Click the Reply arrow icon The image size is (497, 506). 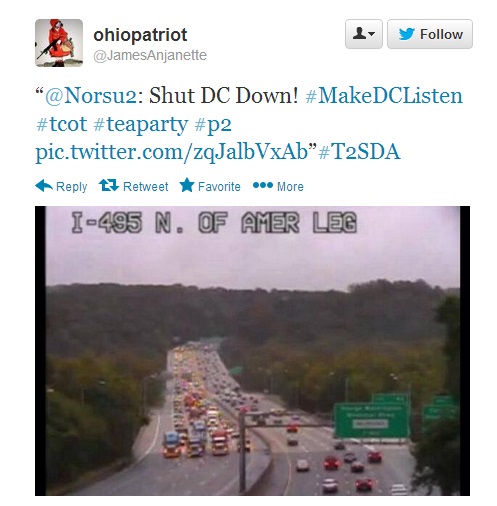click(44, 186)
